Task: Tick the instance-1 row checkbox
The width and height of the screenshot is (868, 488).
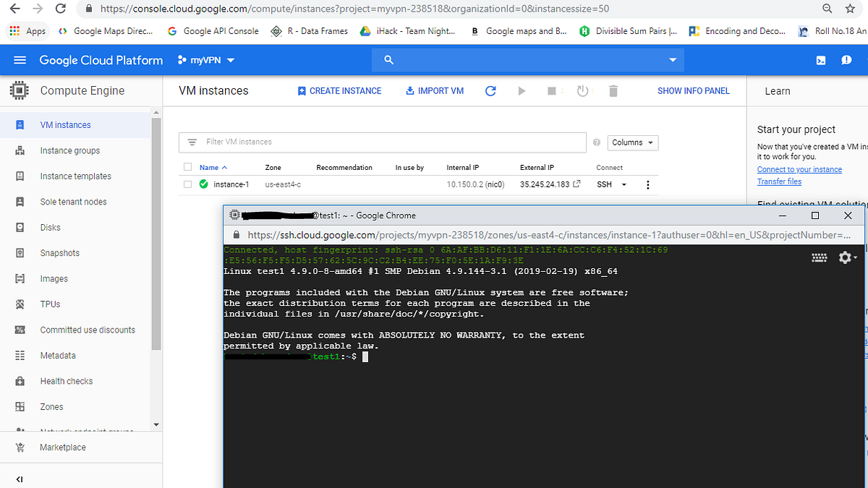Action: [x=188, y=184]
